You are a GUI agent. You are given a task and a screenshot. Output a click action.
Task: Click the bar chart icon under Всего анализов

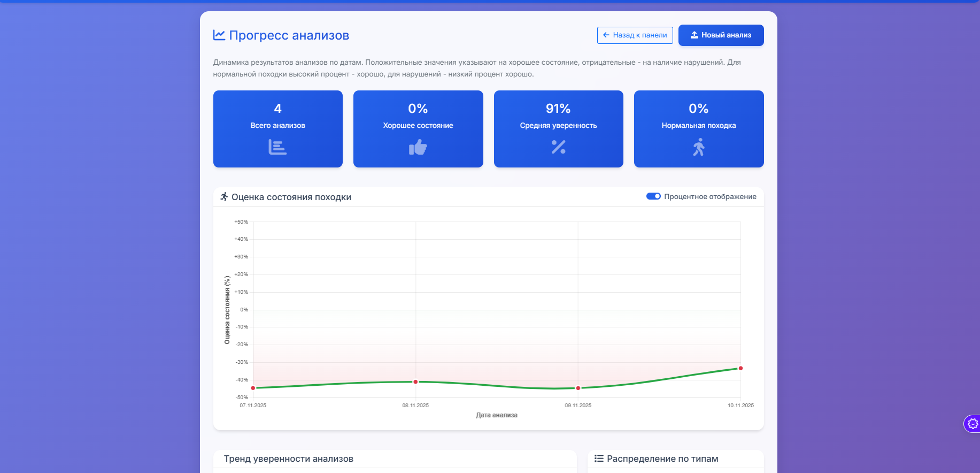pos(277,147)
